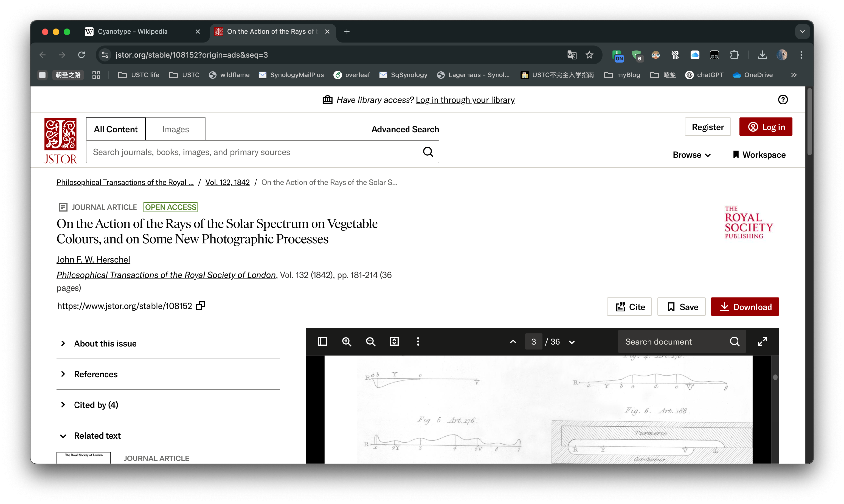Open the browser Downloads tray
Screen dimensions: 844x504
(762, 55)
